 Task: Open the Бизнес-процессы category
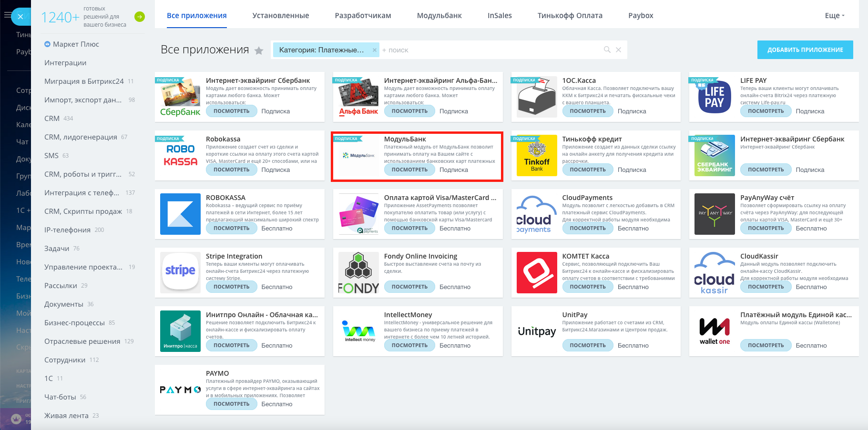pos(74,323)
